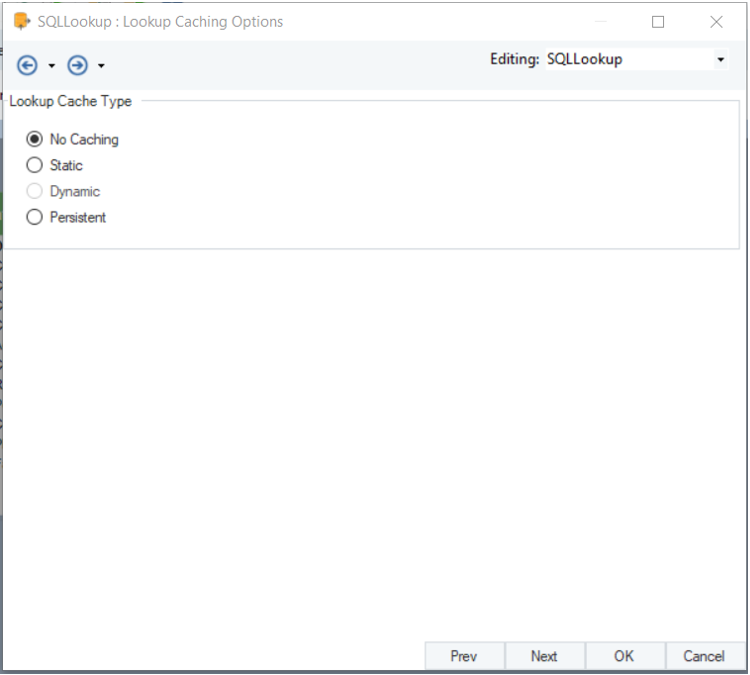Go back with the left arrow icon
This screenshot has width=750, height=675.
click(27, 65)
